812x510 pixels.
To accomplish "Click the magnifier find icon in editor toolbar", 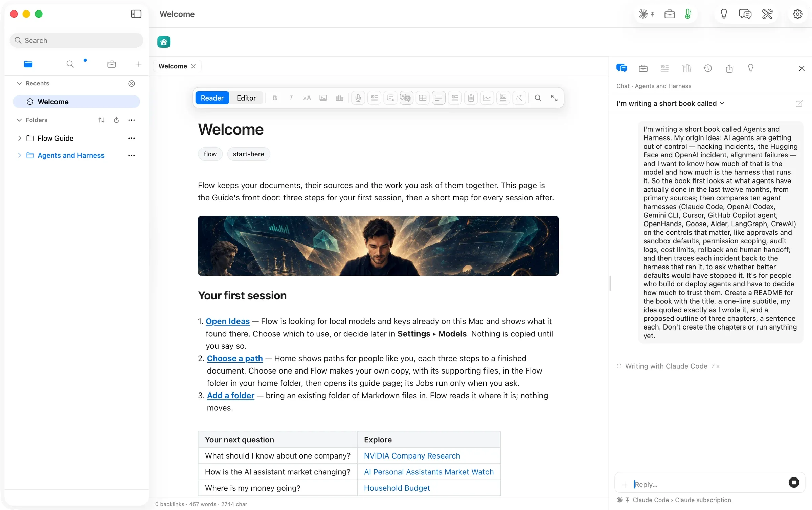I will pyautogui.click(x=538, y=98).
